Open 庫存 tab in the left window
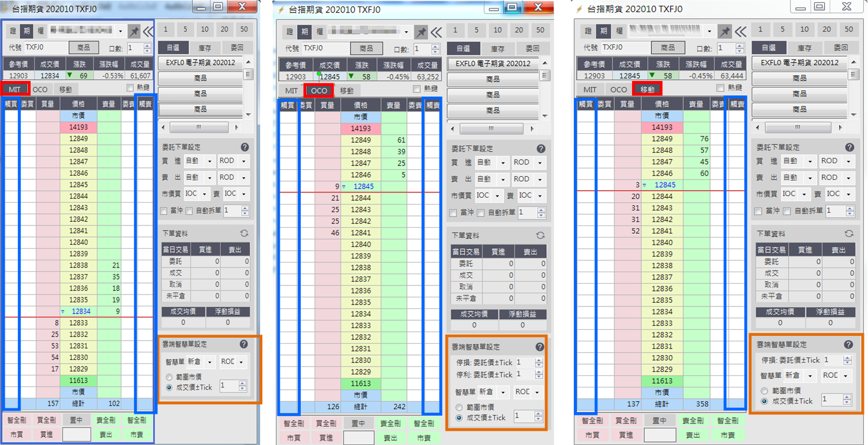The image size is (868, 445). (205, 48)
